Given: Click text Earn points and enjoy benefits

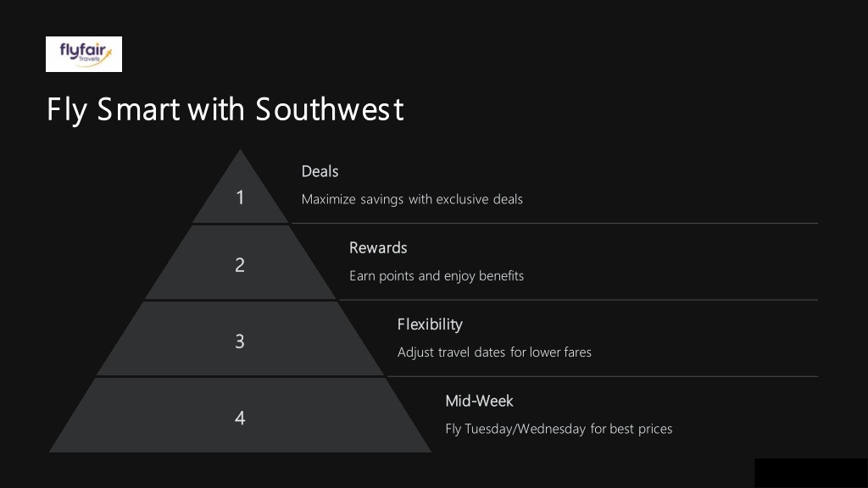Looking at the screenshot, I should tap(437, 275).
